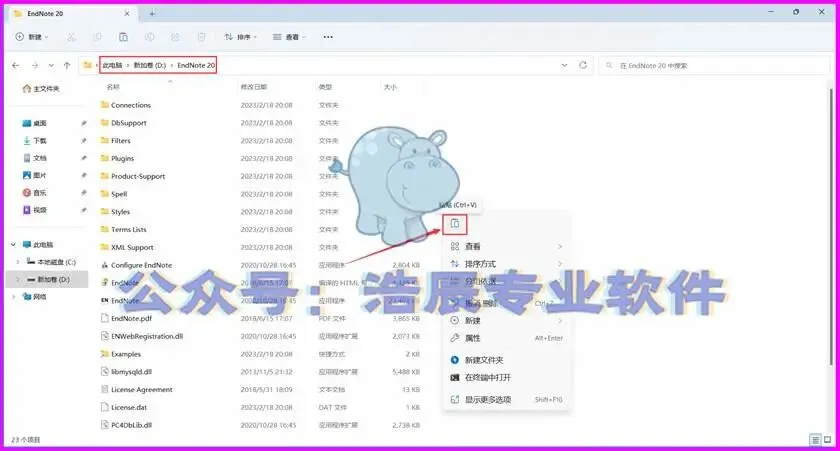Go up one folder level
This screenshot has width=840, height=451.
coord(67,65)
